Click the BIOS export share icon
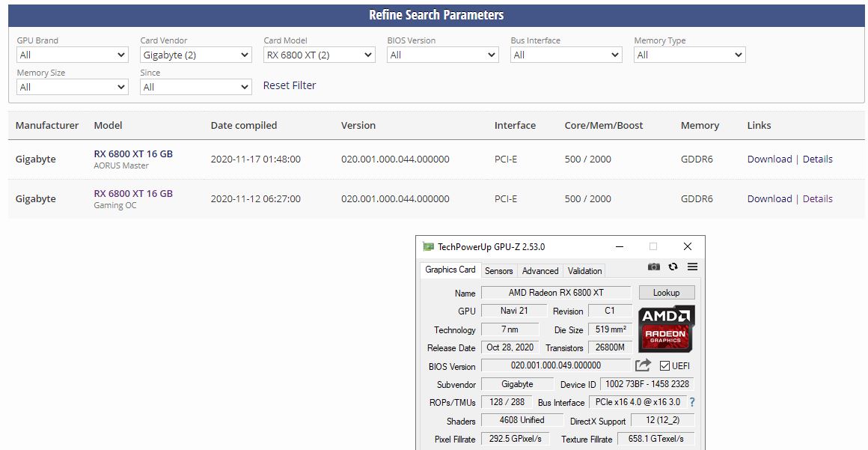 pyautogui.click(x=643, y=365)
